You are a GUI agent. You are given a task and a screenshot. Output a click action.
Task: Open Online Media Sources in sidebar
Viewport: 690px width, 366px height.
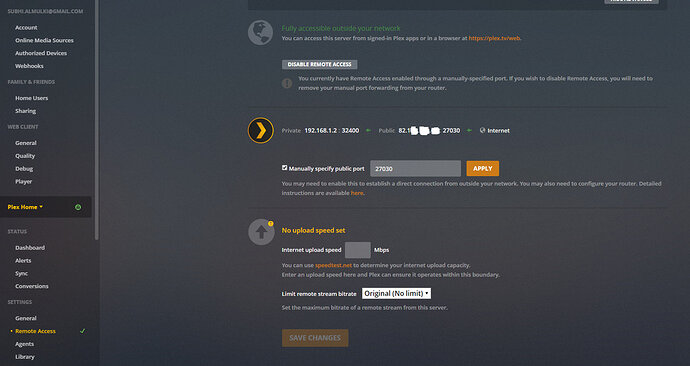pos(44,40)
